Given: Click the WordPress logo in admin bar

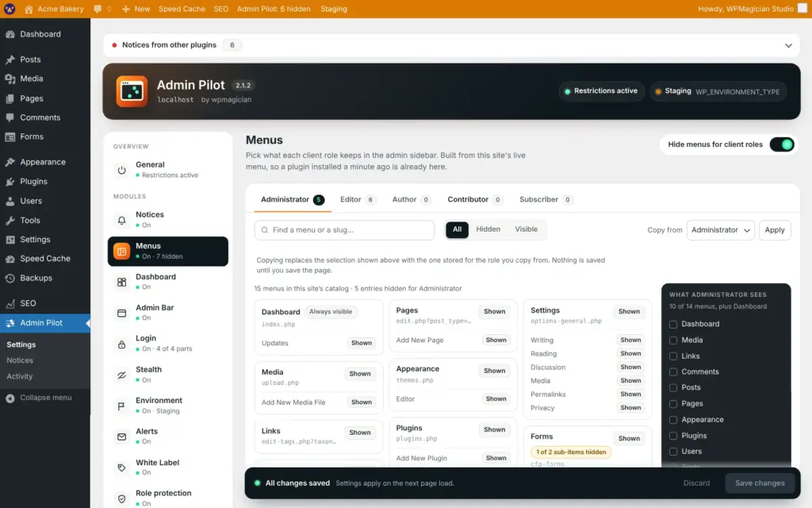Looking at the screenshot, I should [10, 9].
